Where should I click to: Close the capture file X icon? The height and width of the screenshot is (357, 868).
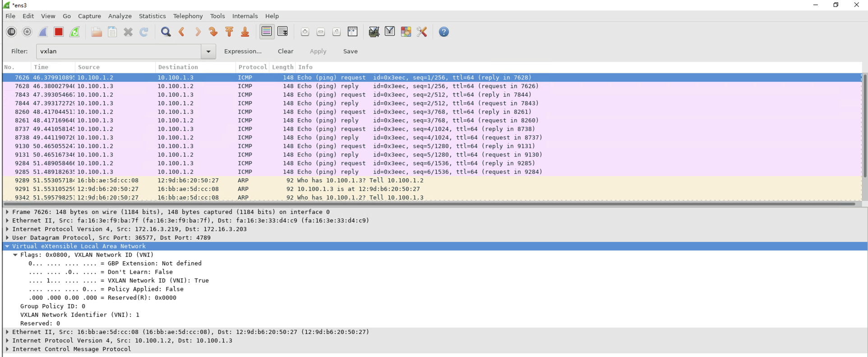128,32
